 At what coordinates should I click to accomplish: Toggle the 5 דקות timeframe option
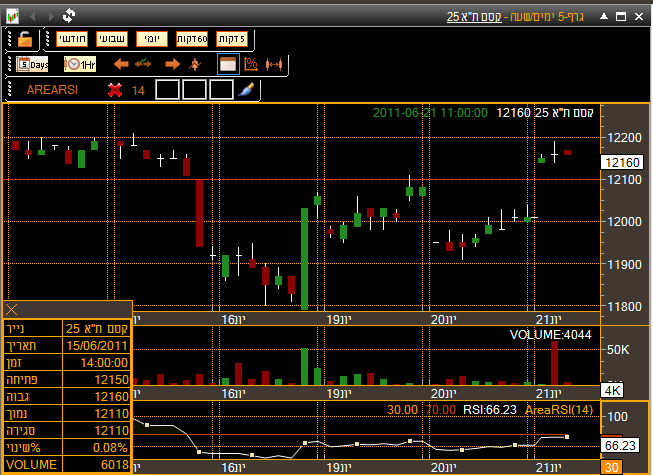(230, 38)
